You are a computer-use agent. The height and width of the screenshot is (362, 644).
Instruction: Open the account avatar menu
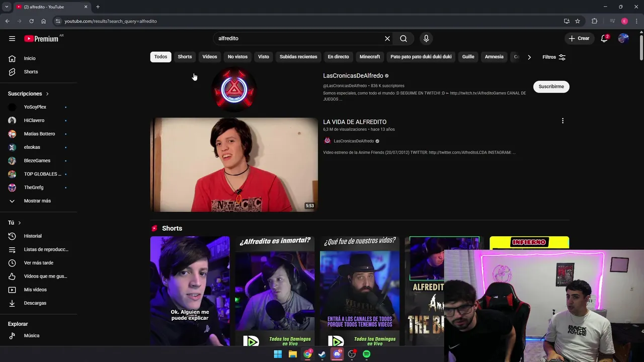(623, 38)
